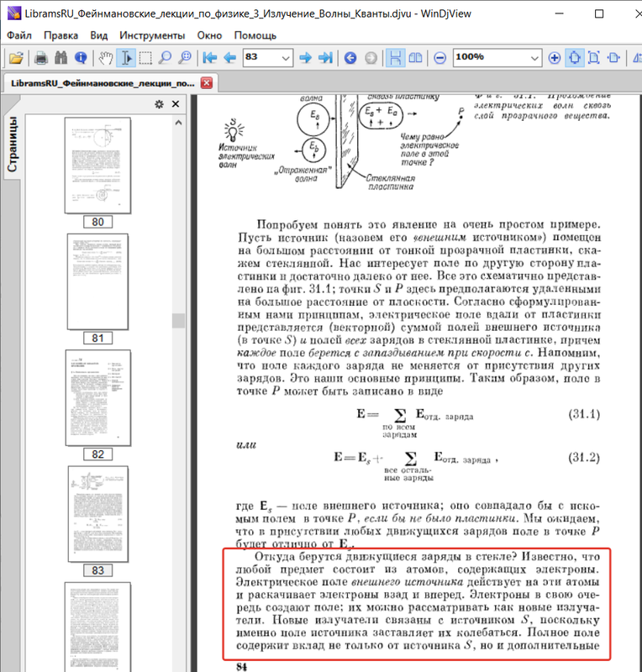The width and height of the screenshot is (642, 672).
Task: Toggle continuous page layout
Action: point(396,58)
